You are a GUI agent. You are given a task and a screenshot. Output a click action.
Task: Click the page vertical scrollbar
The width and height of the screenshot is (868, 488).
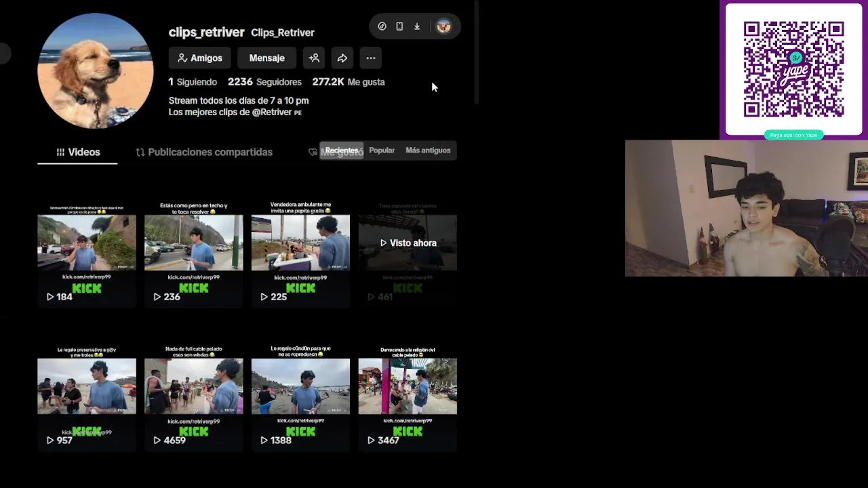[x=477, y=53]
